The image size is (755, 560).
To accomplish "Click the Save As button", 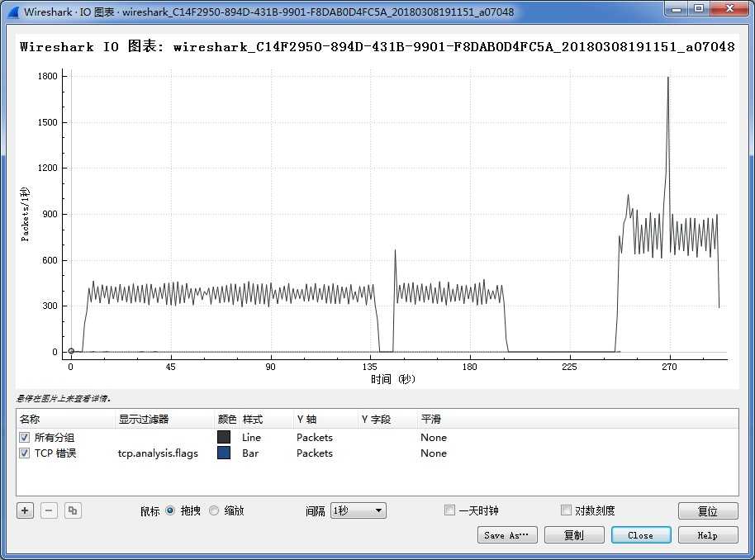I will 507,535.
